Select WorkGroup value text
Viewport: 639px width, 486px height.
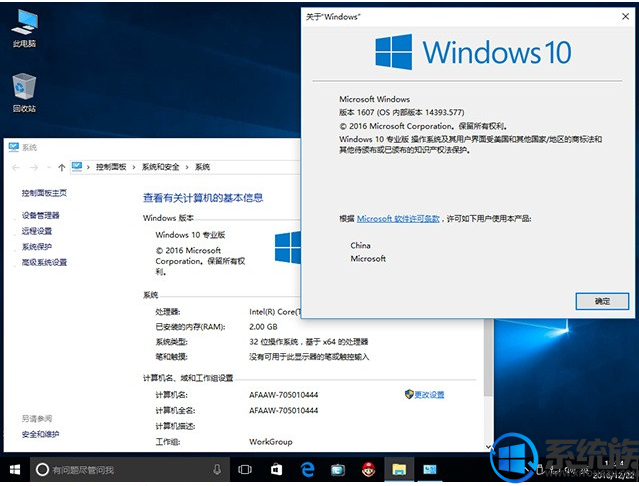point(271,442)
